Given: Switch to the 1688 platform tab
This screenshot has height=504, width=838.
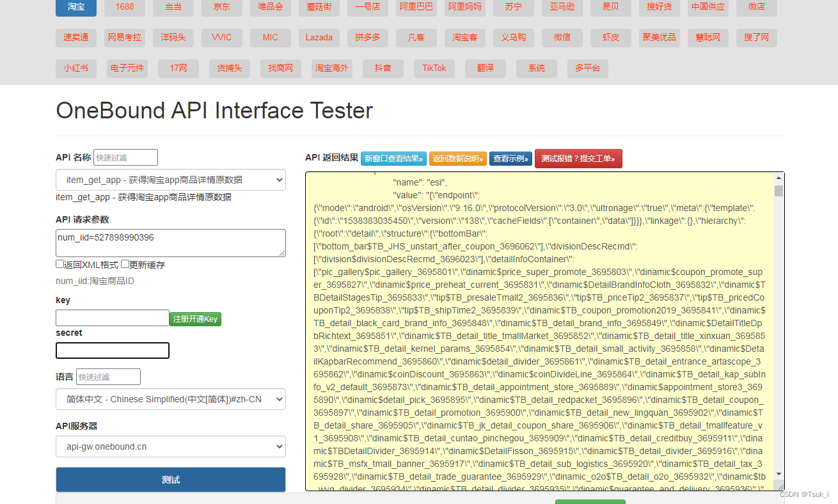Looking at the screenshot, I should tap(125, 7).
